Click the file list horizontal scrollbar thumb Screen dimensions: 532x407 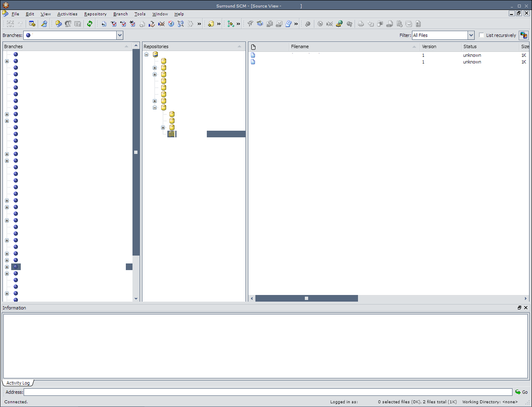pos(306,298)
